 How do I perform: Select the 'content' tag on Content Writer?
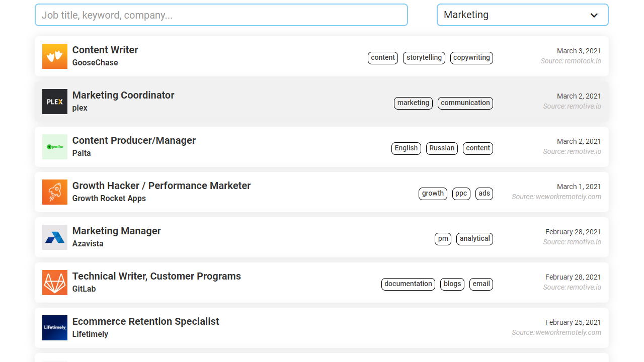tap(383, 58)
